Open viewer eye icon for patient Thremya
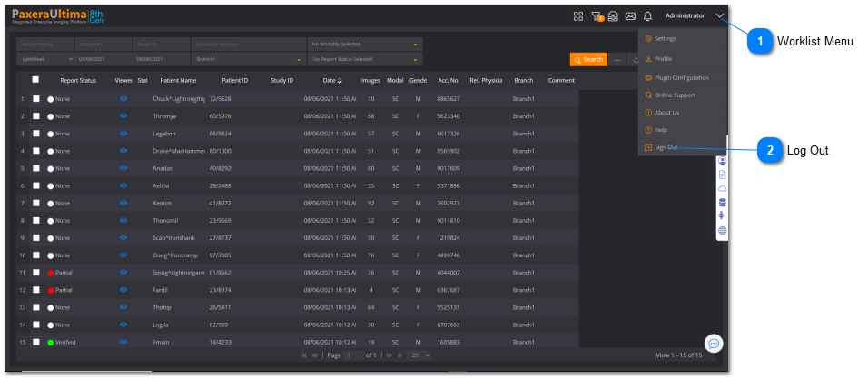 123,116
